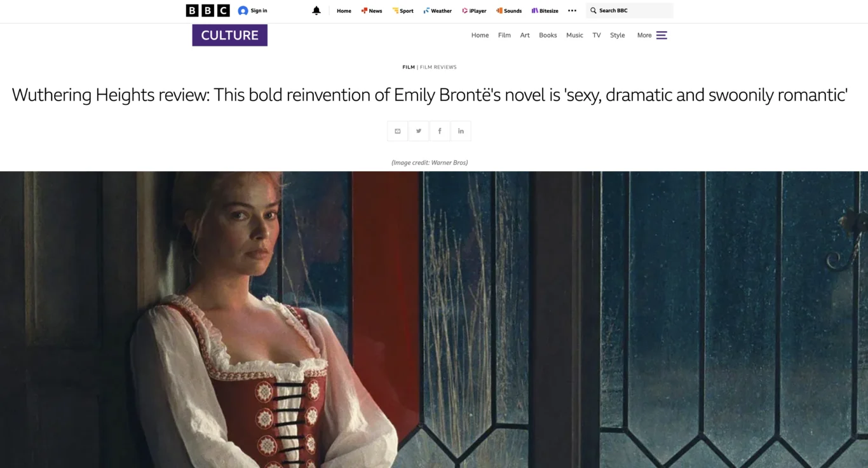This screenshot has height=468, width=868.
Task: Click the Weather link
Action: coord(438,11)
